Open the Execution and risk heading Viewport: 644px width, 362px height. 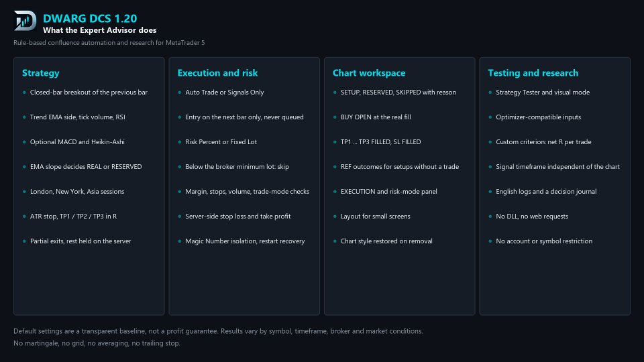click(217, 73)
